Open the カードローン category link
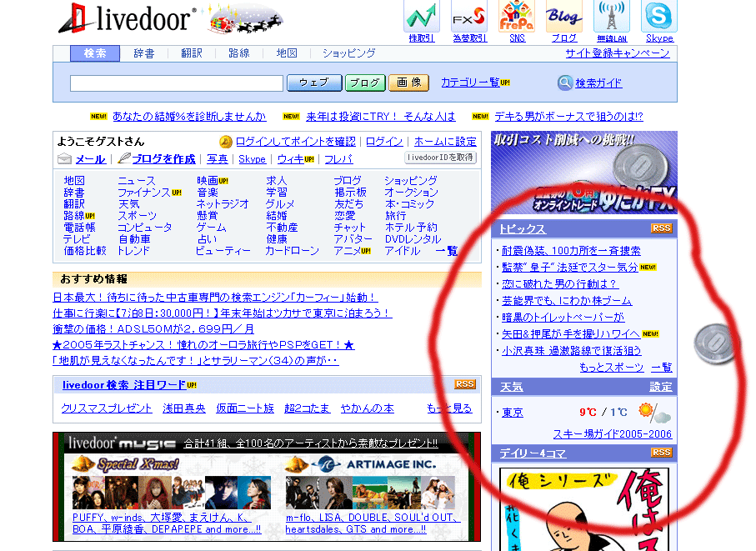Screen dimensions: 756x551 point(293,251)
